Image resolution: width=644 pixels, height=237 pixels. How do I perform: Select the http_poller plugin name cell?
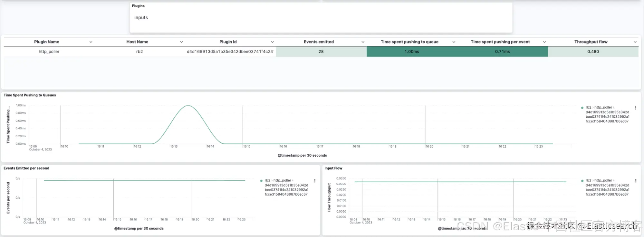49,51
